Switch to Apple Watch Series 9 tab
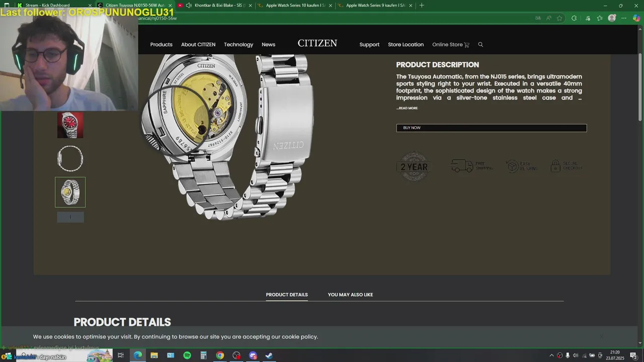This screenshot has width=644, height=362. [376, 6]
